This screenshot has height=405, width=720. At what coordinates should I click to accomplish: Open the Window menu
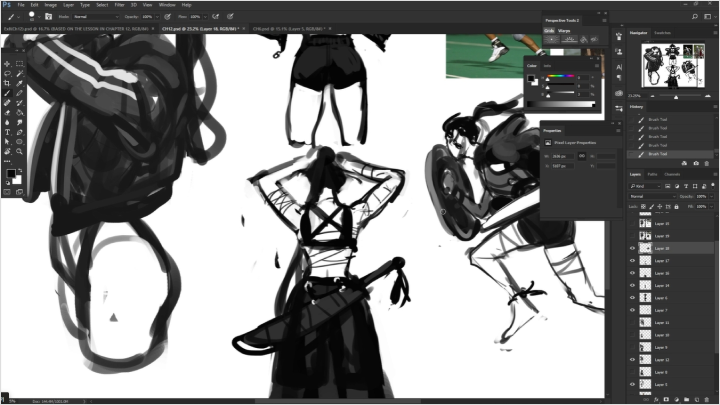(167, 5)
